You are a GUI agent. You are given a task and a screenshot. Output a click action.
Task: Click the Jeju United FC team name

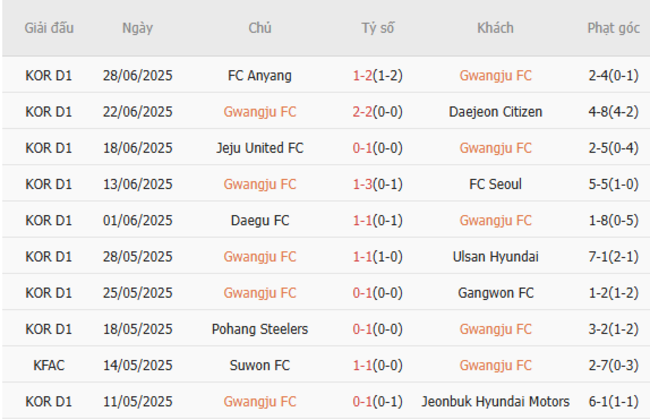260,148
